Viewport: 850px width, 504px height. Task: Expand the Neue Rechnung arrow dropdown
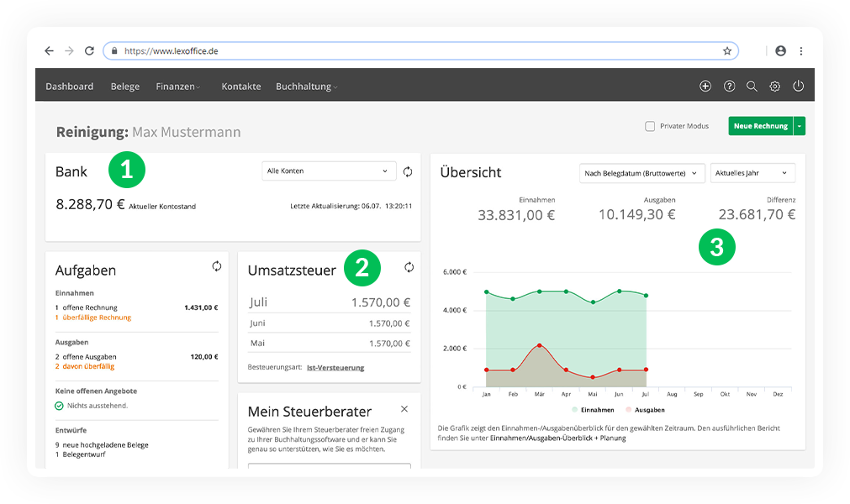click(800, 126)
